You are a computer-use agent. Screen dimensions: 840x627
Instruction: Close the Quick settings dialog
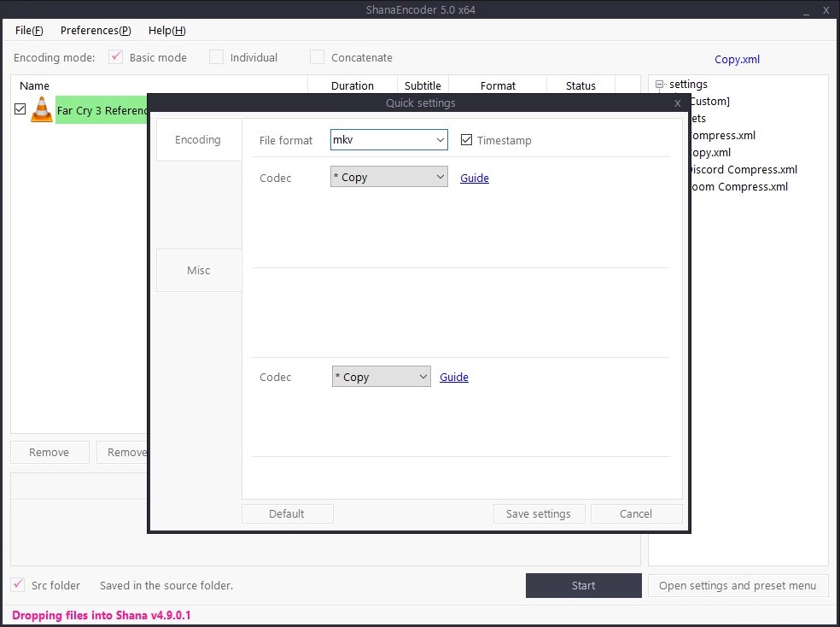coord(677,103)
